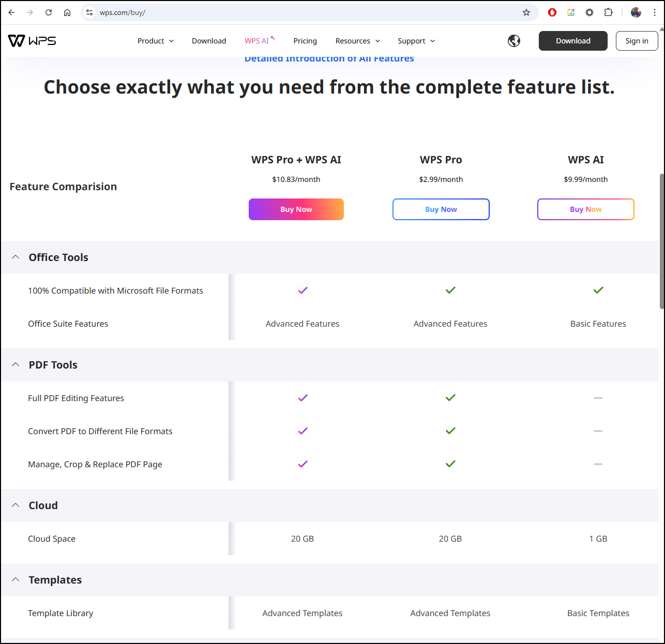This screenshot has width=665, height=644.
Task: Click the WPS logo
Action: click(x=32, y=41)
